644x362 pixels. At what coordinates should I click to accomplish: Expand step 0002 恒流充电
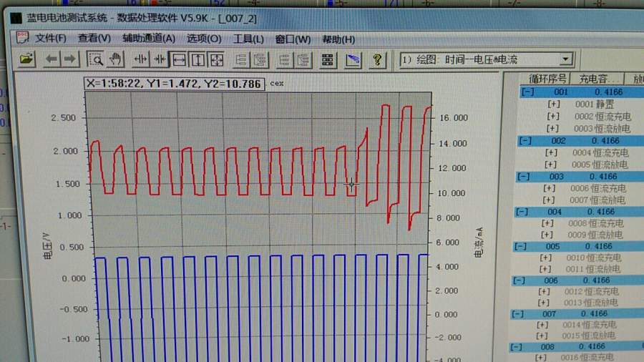pos(553,117)
